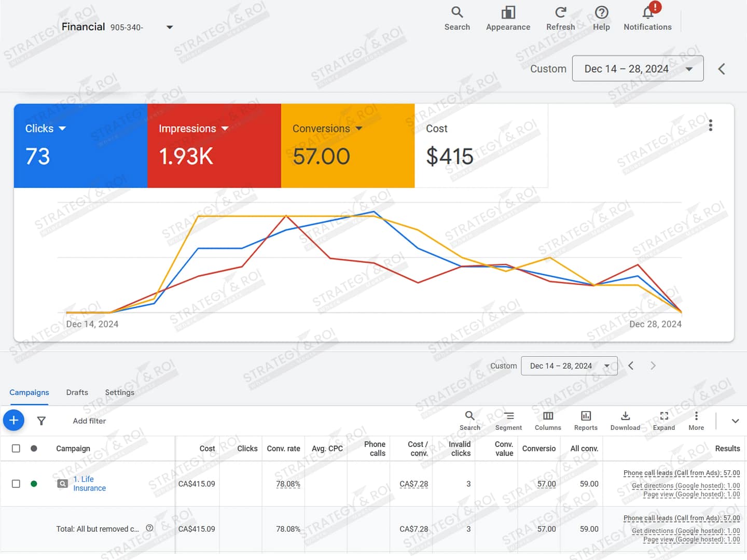This screenshot has width=747, height=560.
Task: Check the Life Insurance campaign checkbox
Action: 16,484
